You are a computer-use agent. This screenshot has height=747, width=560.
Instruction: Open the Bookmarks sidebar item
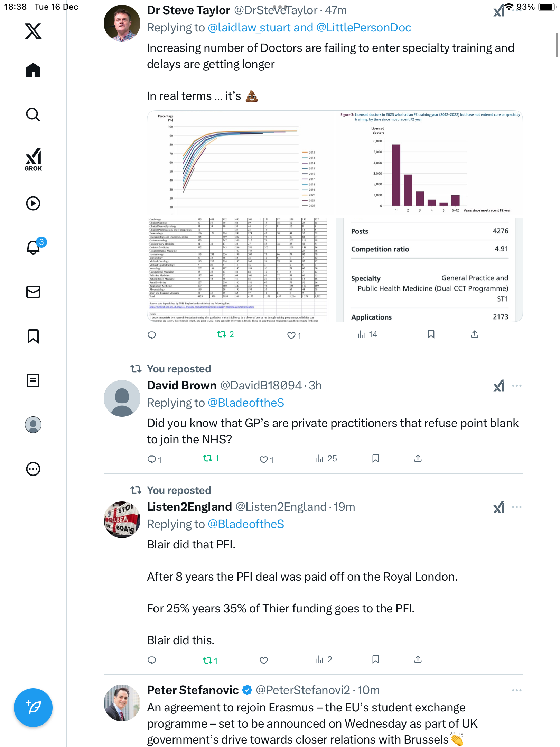pos(33,336)
